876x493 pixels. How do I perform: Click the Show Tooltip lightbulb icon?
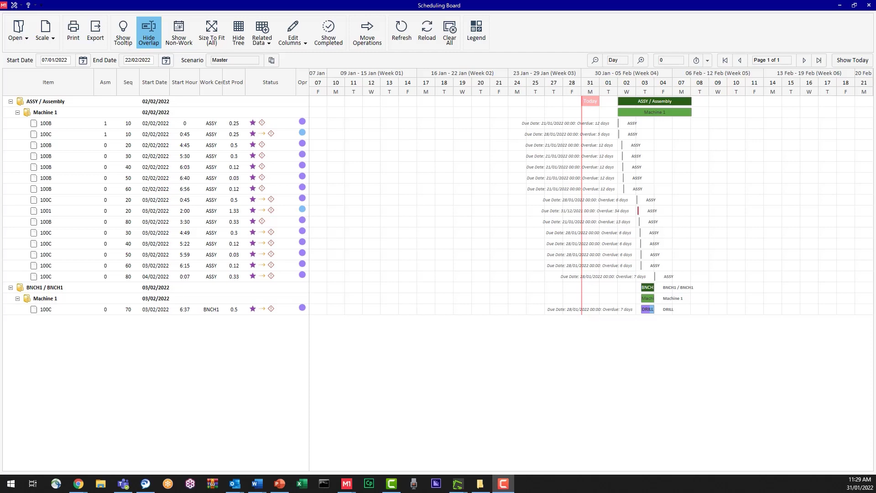(x=123, y=30)
